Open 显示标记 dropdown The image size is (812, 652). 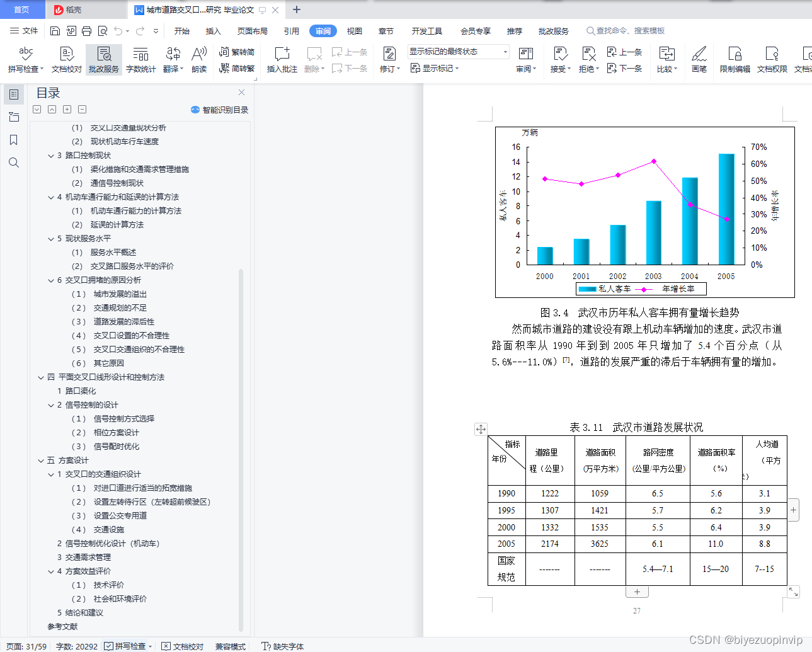pos(435,68)
